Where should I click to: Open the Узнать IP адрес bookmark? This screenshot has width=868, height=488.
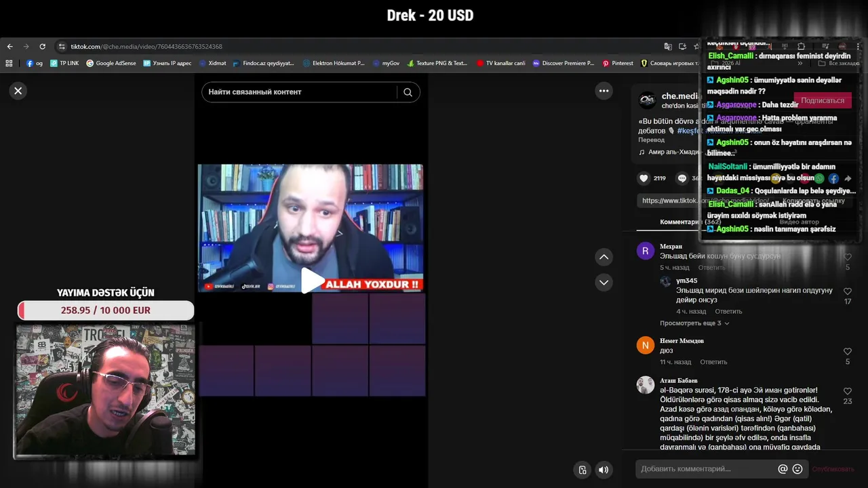(x=167, y=63)
